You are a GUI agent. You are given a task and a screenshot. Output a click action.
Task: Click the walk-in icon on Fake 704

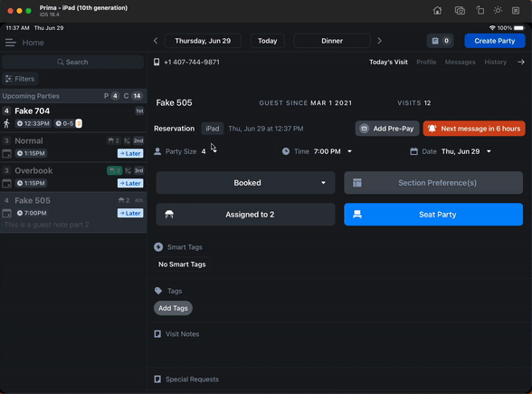coord(6,123)
